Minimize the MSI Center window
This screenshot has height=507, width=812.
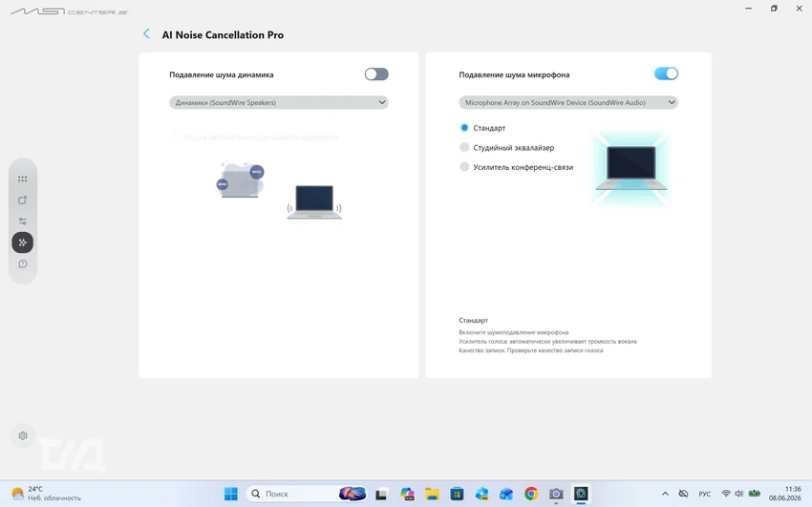click(749, 9)
